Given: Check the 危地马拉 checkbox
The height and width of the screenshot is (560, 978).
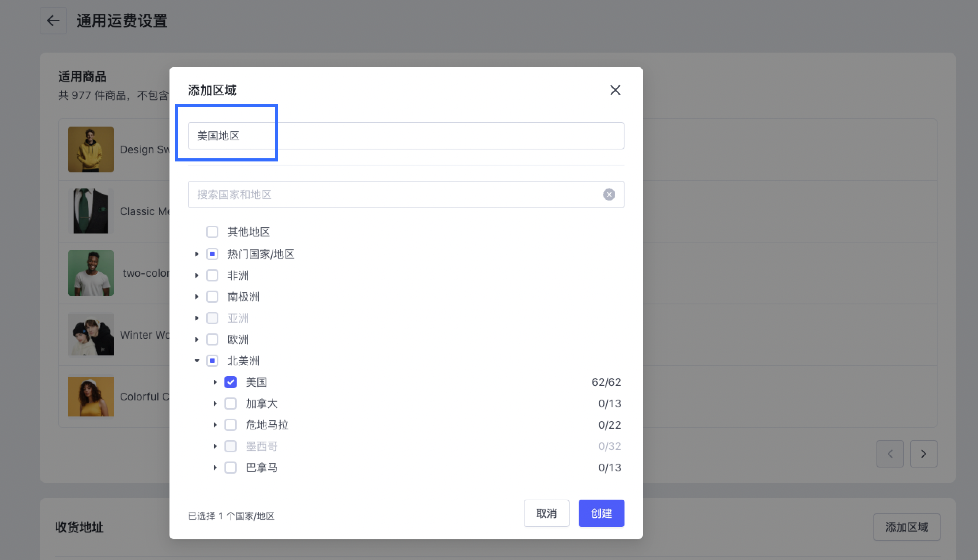Looking at the screenshot, I should tap(231, 425).
